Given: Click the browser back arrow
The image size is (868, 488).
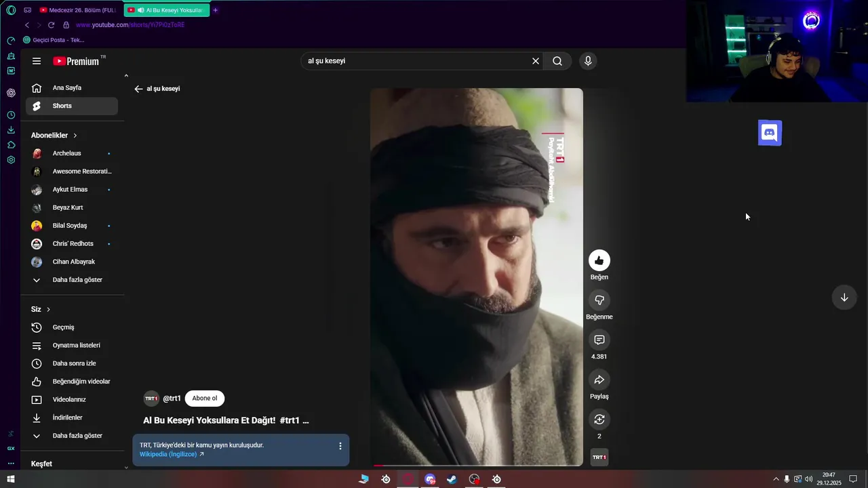Looking at the screenshot, I should tap(27, 25).
